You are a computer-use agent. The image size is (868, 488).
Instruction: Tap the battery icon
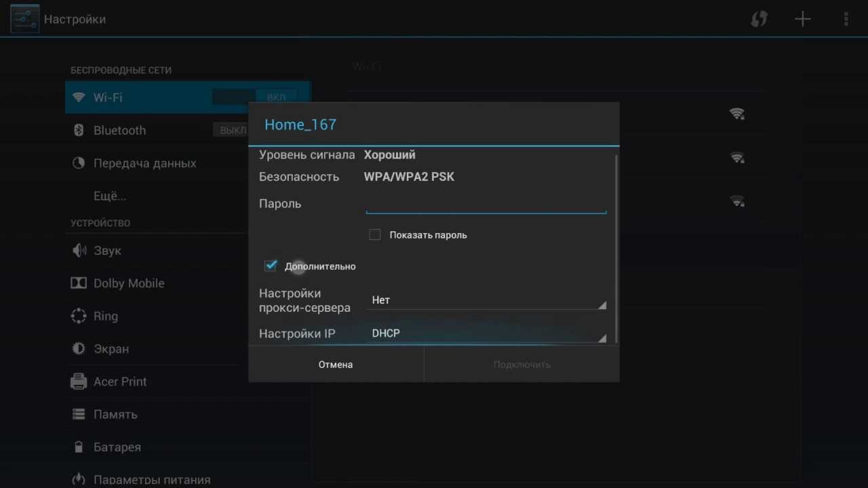[79, 447]
